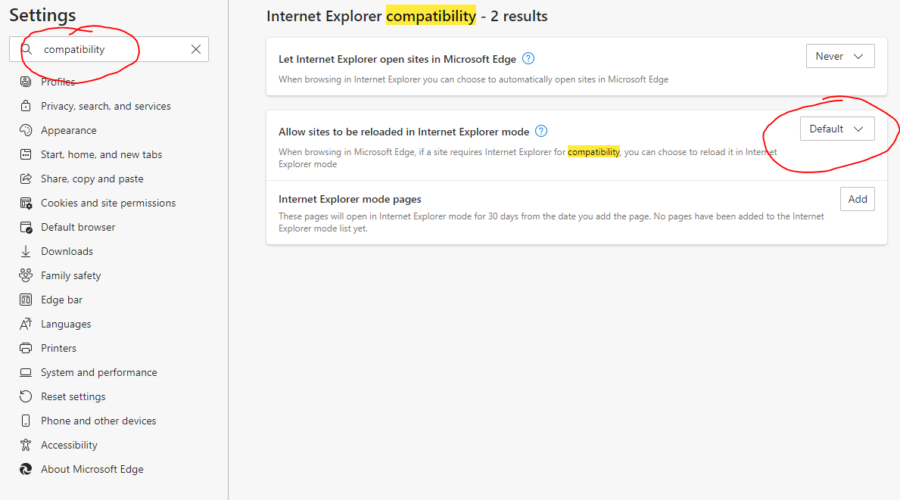The height and width of the screenshot is (500, 900).
Task: Click inside the settings search field
Action: click(110, 49)
